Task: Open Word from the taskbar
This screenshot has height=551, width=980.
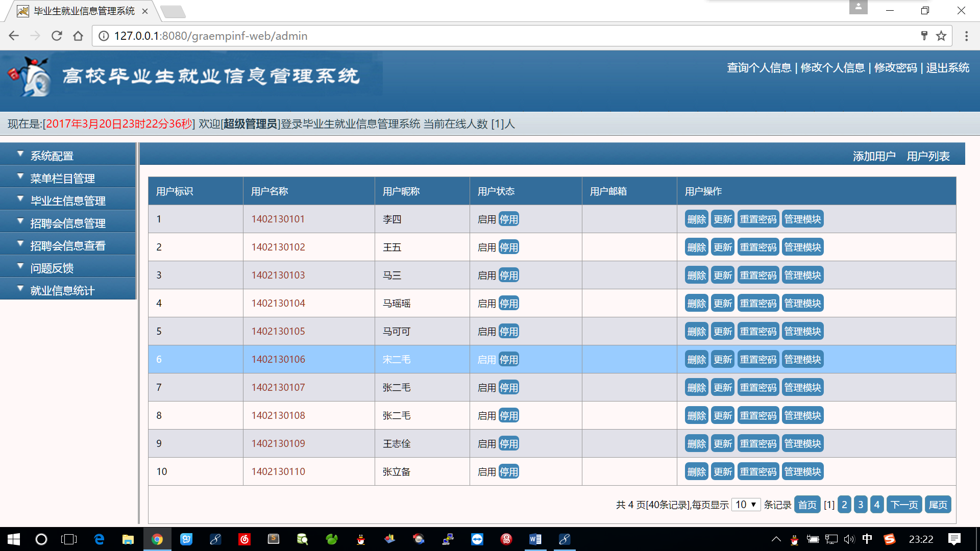Action: (535, 539)
